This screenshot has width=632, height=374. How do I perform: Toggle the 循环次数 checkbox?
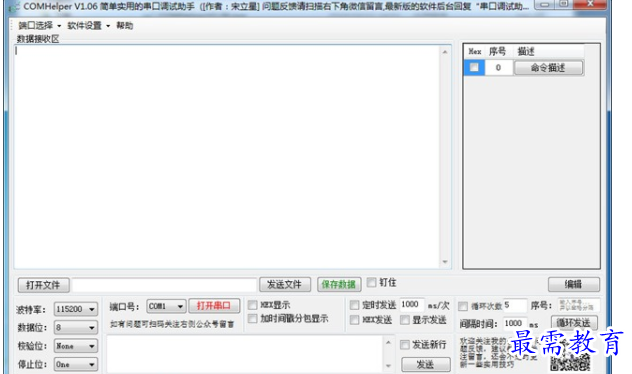pos(463,306)
